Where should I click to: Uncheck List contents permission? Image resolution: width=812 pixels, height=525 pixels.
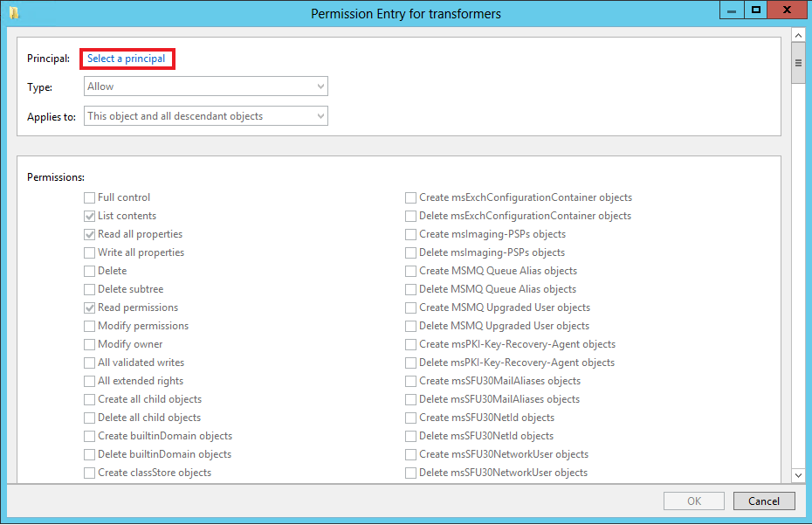click(90, 217)
